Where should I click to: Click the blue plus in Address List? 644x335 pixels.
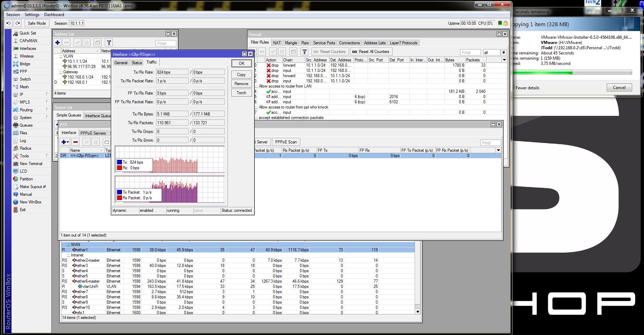click(x=58, y=43)
